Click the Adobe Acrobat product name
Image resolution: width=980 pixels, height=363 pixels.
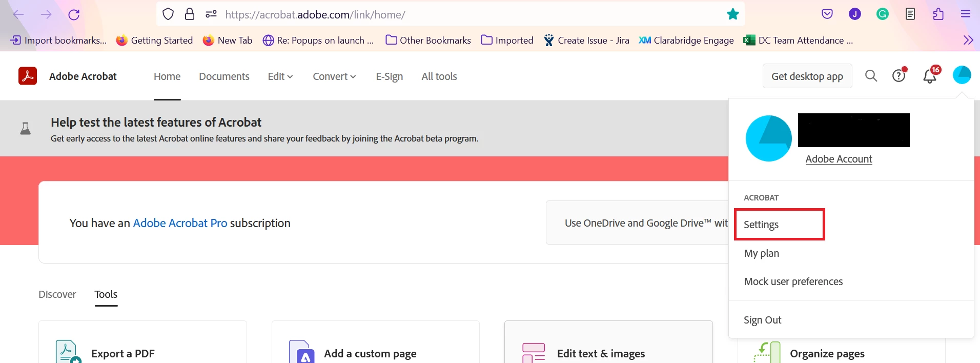tap(83, 76)
